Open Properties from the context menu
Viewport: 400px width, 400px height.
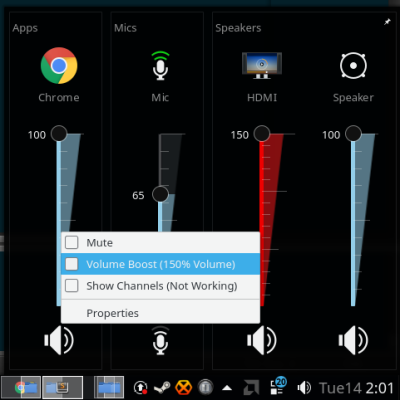point(160,313)
